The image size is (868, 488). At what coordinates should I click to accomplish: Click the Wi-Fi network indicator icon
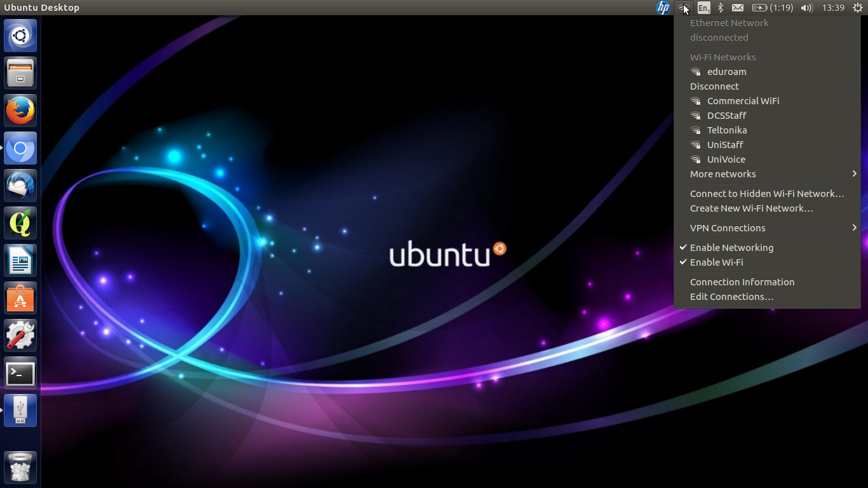tap(684, 8)
